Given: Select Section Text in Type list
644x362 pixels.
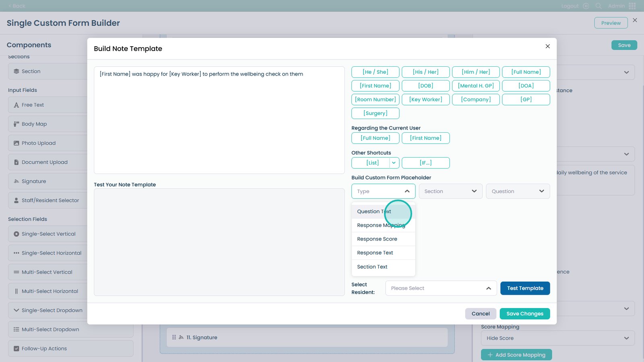Looking at the screenshot, I should pyautogui.click(x=372, y=267).
